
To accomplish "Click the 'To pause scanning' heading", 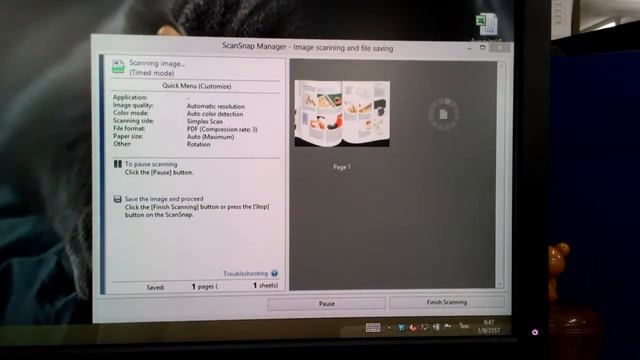I will (151, 164).
